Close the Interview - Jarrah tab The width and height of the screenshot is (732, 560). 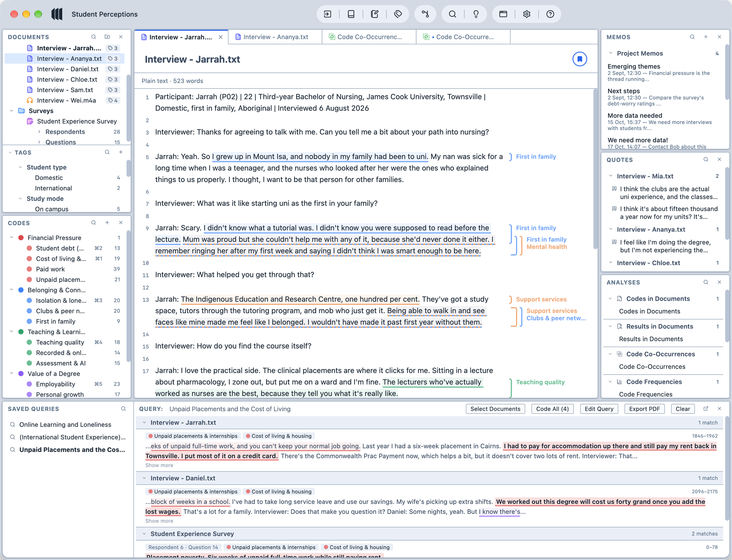click(221, 37)
